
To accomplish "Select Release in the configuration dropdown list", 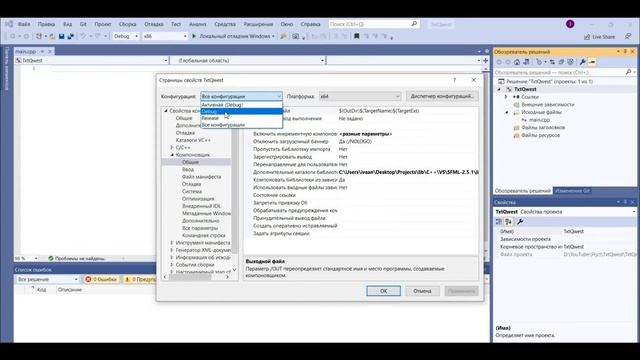I will click(x=241, y=118).
